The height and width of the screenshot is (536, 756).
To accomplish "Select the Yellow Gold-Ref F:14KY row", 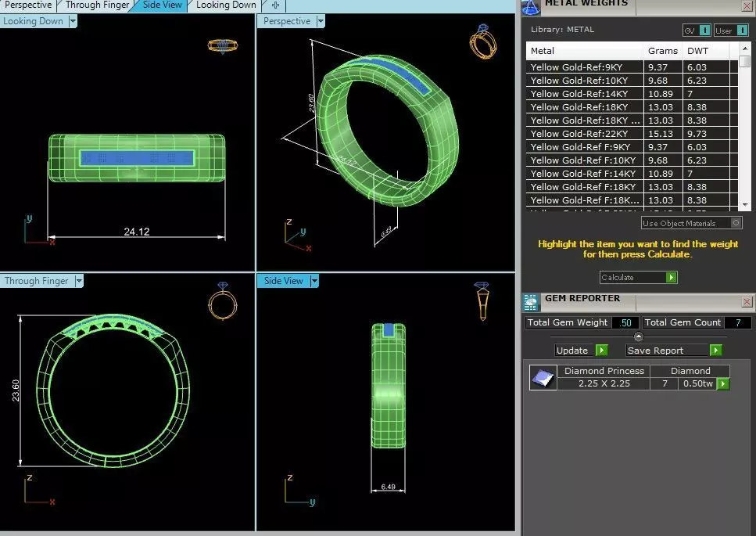I will [x=632, y=174].
